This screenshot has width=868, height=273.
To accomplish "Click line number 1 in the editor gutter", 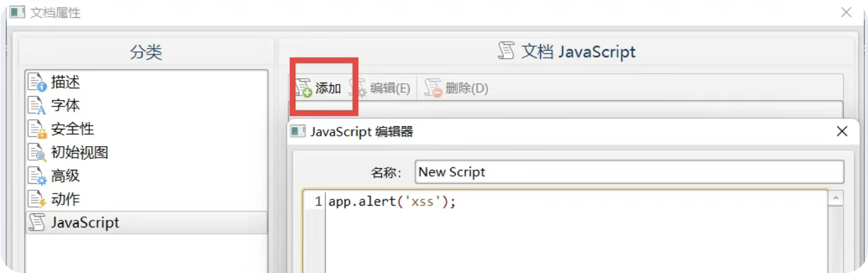I will [318, 201].
